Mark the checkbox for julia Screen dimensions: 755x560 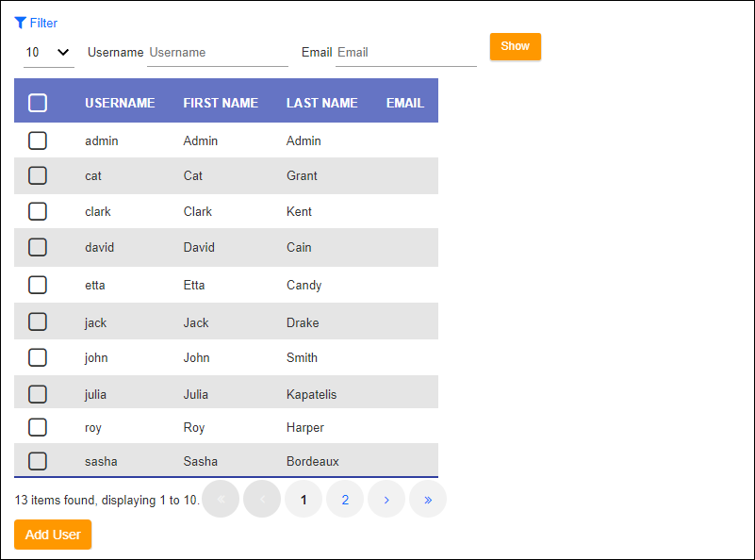38,394
